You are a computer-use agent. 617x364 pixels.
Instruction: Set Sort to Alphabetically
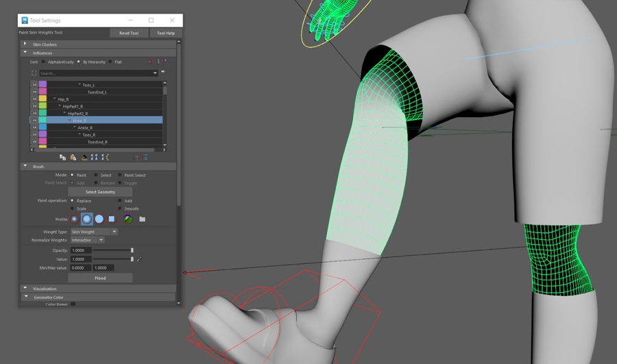[x=44, y=62]
